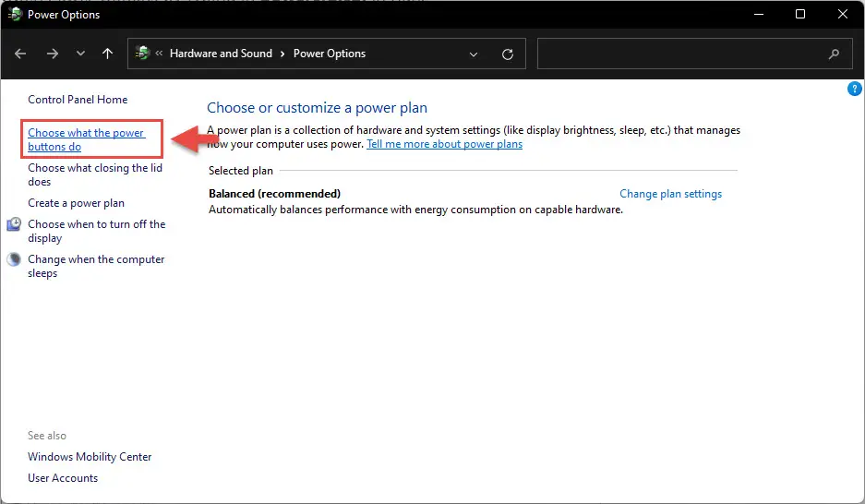Refresh the Power Options page
Viewport: 865px width, 504px height.
[508, 54]
